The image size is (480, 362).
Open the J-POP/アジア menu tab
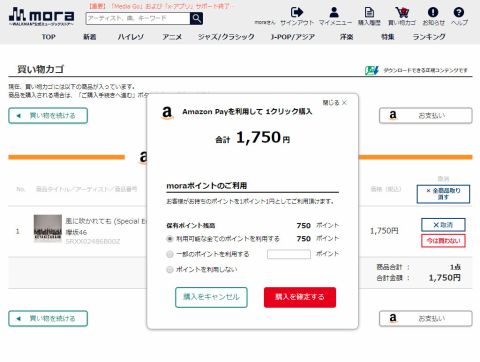click(x=293, y=37)
